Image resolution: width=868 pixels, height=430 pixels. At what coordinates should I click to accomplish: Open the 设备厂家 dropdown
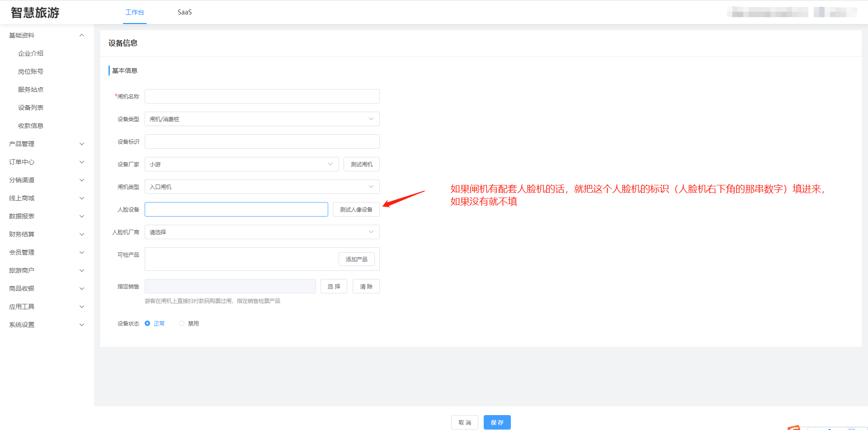[x=241, y=164]
